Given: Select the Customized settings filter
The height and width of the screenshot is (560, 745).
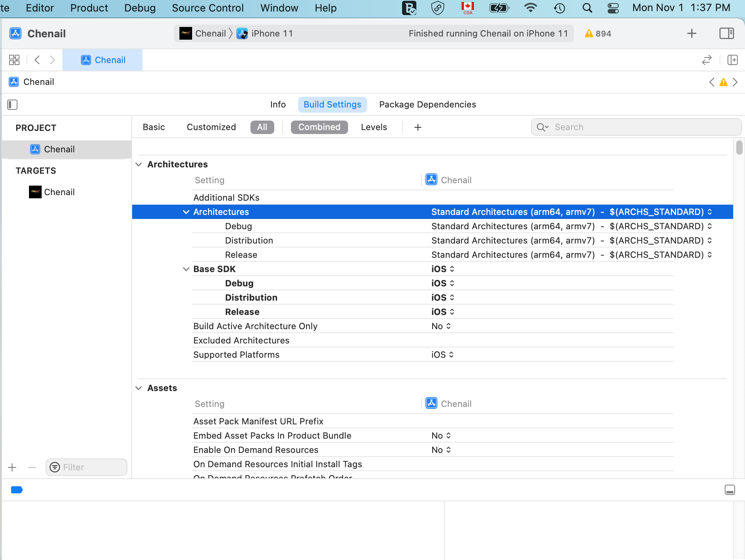Looking at the screenshot, I should (212, 127).
